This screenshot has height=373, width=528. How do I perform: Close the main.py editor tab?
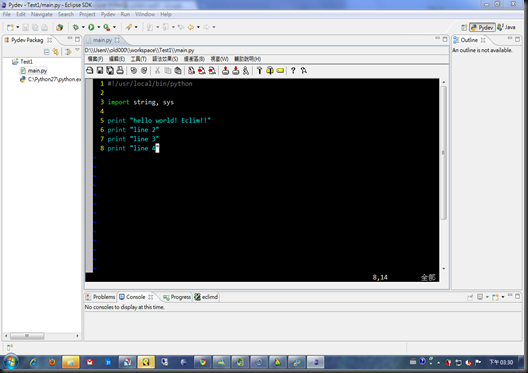tap(117, 40)
